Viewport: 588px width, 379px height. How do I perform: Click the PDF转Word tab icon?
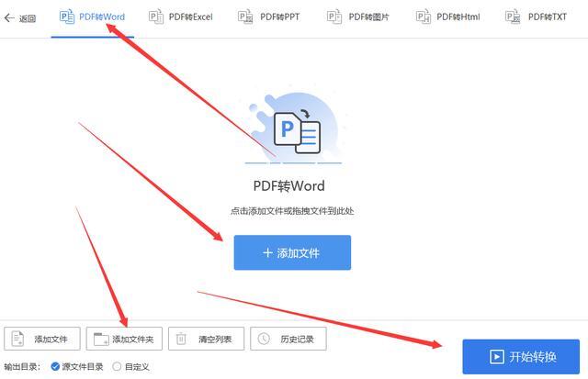[x=67, y=17]
